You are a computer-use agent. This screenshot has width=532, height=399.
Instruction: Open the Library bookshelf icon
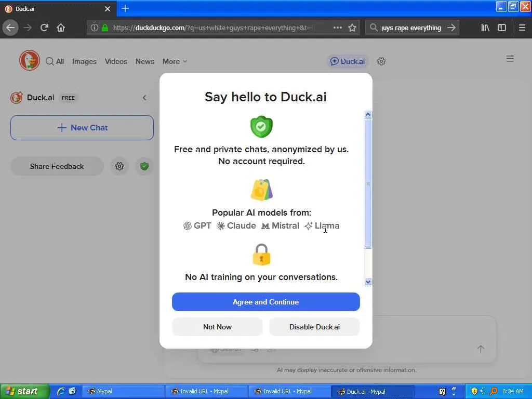coord(485,28)
